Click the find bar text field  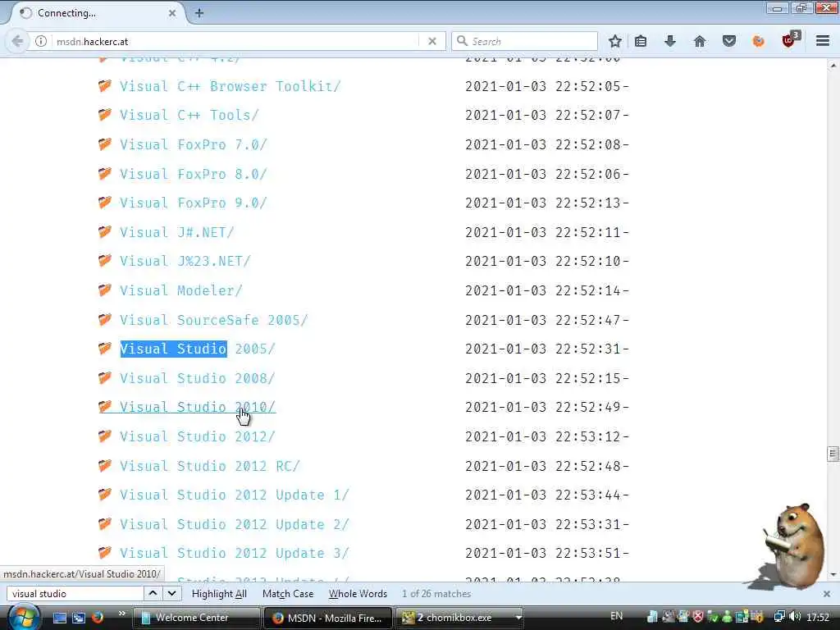pyautogui.click(x=75, y=594)
